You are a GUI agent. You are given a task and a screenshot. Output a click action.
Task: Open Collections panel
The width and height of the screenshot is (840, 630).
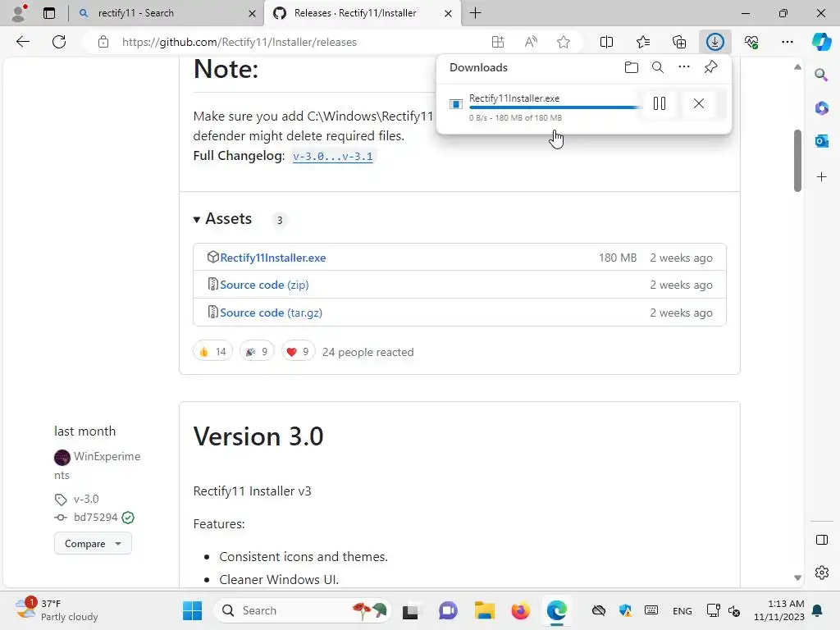tap(679, 42)
